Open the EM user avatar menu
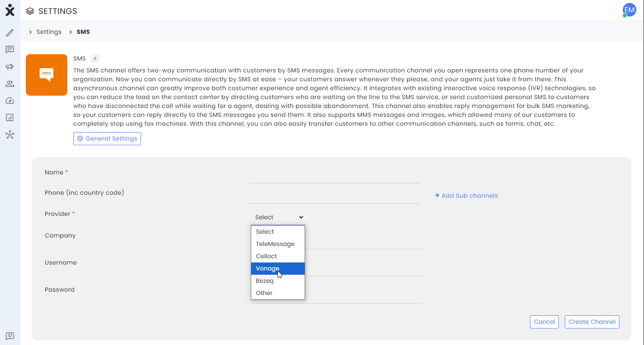The width and height of the screenshot is (644, 345). click(629, 10)
